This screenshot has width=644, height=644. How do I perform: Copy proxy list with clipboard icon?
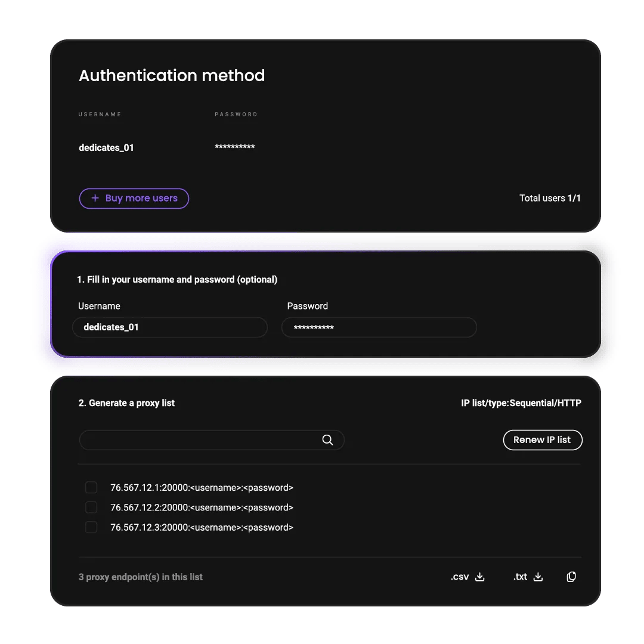pyautogui.click(x=571, y=577)
